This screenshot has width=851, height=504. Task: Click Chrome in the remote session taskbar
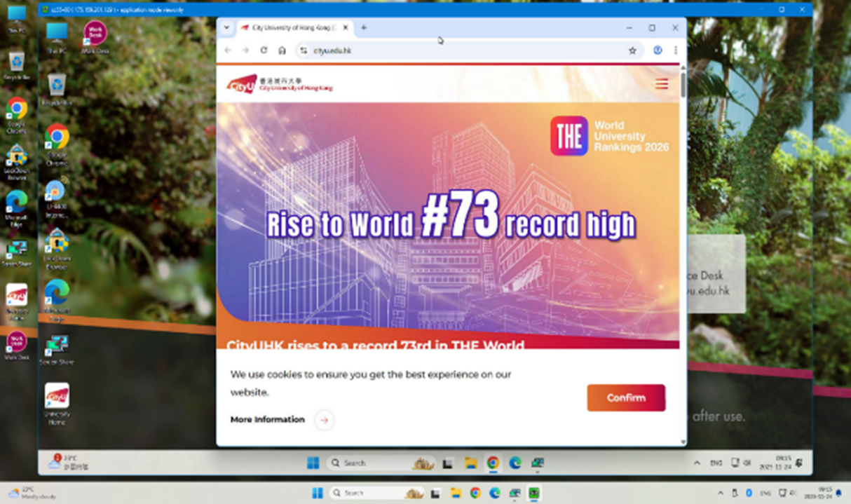click(x=493, y=463)
